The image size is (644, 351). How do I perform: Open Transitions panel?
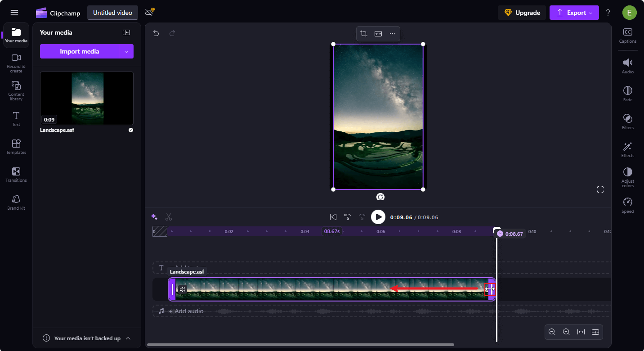(16, 175)
